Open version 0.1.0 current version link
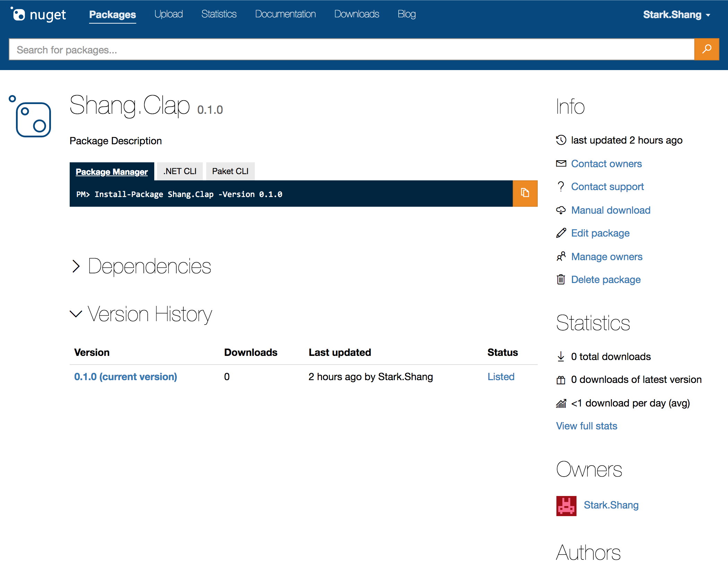 pos(125,376)
